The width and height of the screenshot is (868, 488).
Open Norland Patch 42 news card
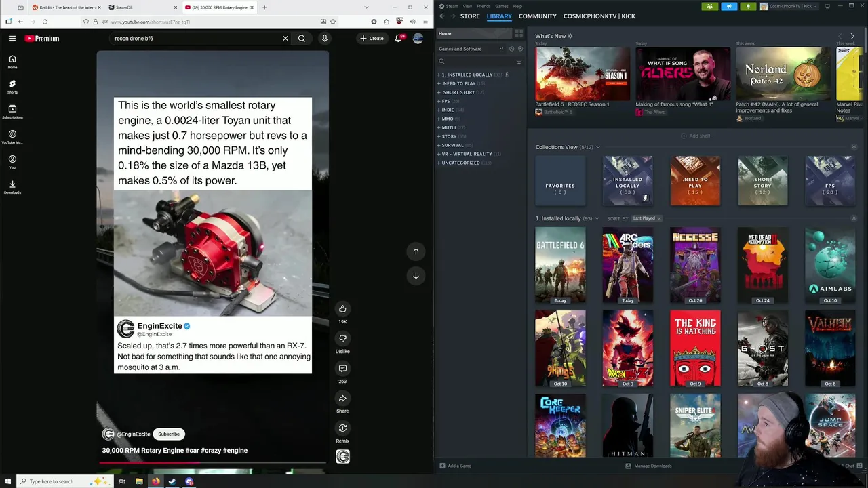(783, 73)
